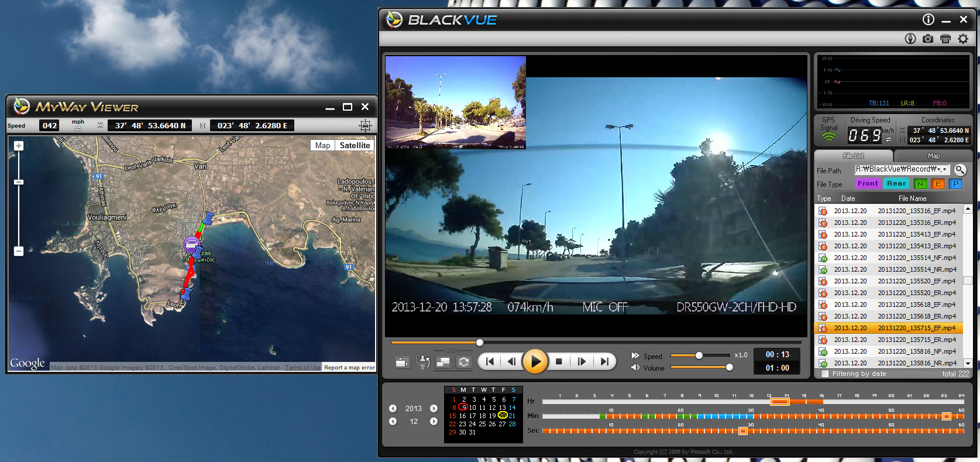Capture a snapshot with the camera icon

click(x=928, y=39)
